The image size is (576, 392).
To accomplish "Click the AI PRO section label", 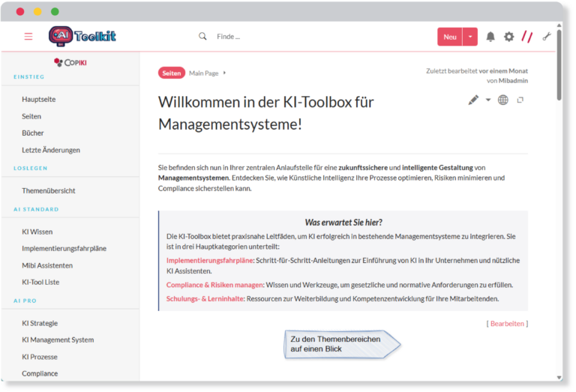I will coord(25,301).
